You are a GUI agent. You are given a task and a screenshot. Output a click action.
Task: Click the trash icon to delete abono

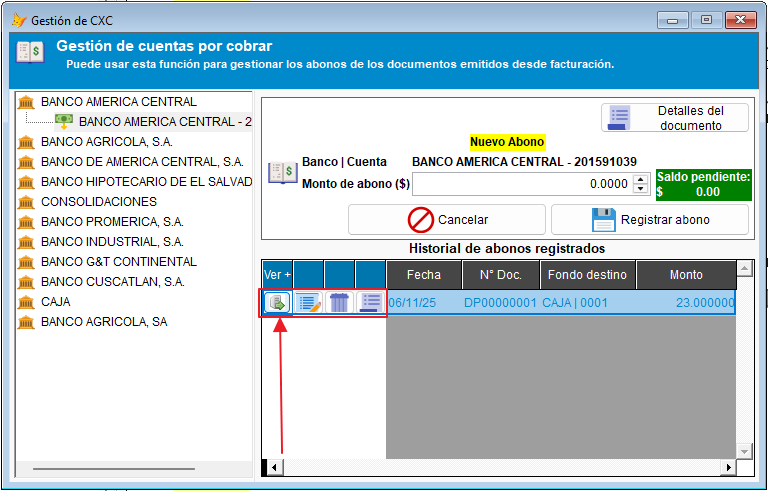[339, 303]
